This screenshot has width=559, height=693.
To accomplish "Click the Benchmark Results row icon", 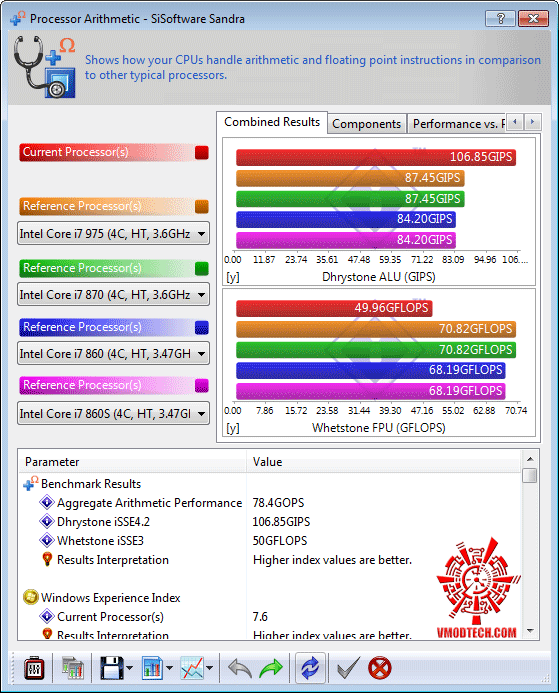I will coord(30,484).
